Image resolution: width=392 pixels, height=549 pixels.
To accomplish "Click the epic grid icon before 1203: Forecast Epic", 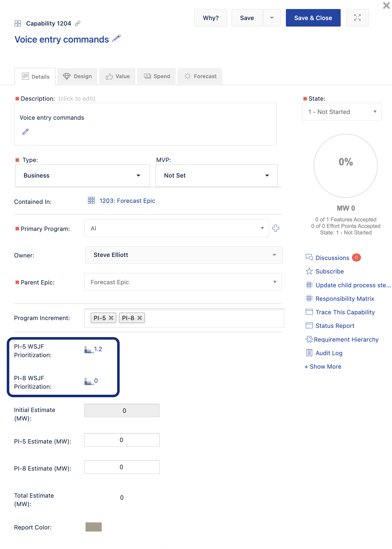I will point(91,200).
